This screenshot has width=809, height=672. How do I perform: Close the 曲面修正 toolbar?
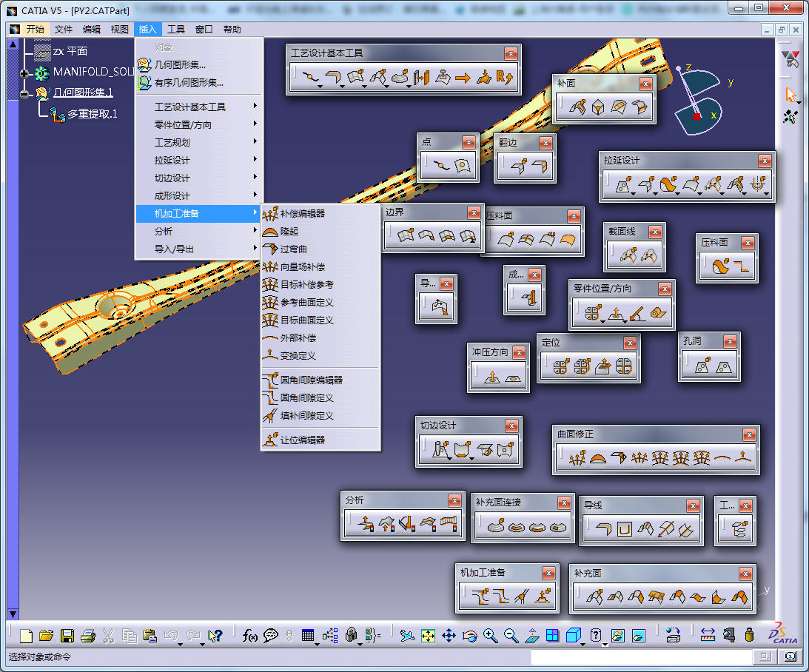749,434
